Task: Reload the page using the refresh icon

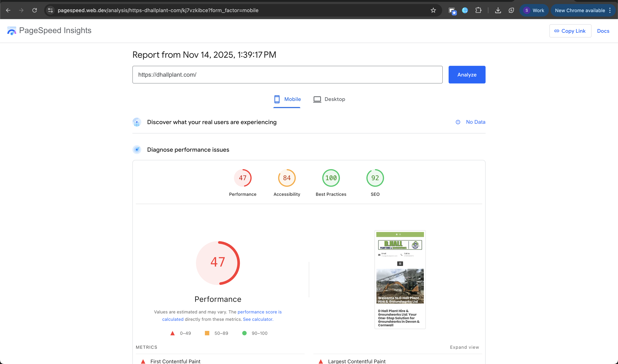Action: click(x=35, y=10)
